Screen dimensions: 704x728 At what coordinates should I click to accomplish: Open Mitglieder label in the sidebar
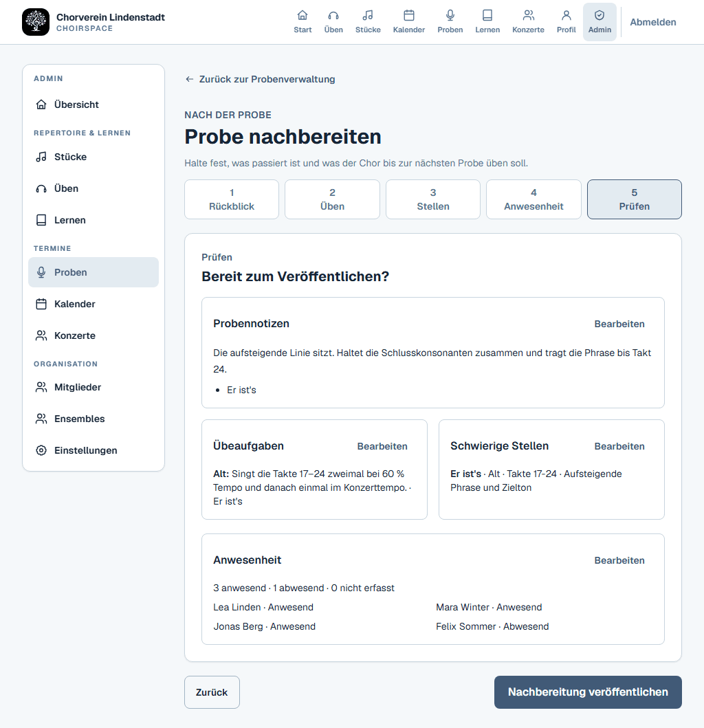(x=78, y=387)
